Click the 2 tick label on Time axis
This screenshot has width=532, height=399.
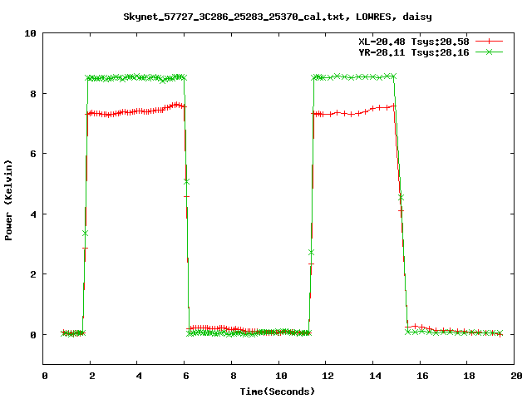point(92,376)
